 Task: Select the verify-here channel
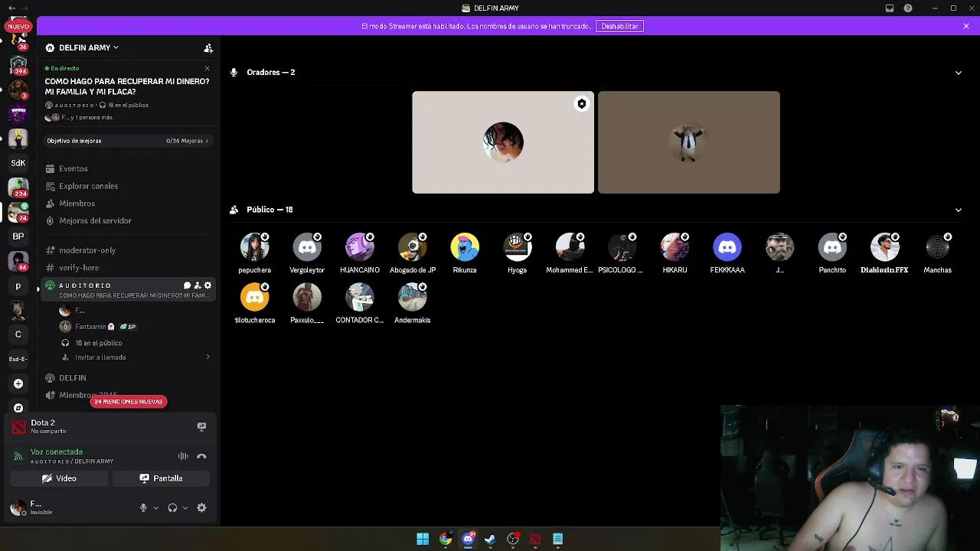(x=79, y=268)
